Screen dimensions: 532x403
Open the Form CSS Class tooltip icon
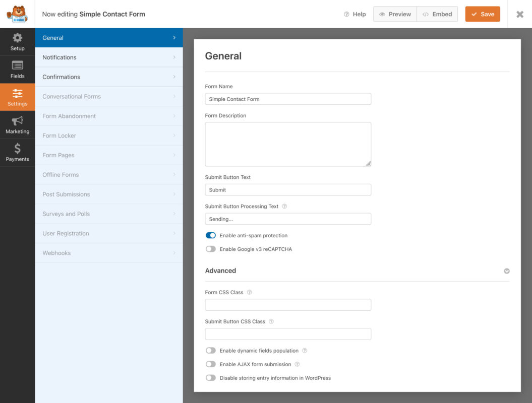249,292
